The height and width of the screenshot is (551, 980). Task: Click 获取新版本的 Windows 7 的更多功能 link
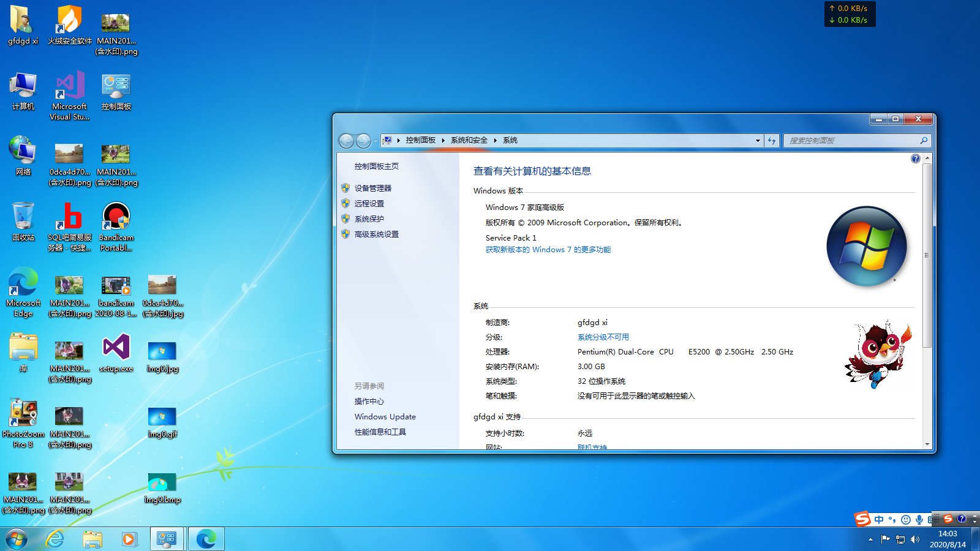[548, 249]
